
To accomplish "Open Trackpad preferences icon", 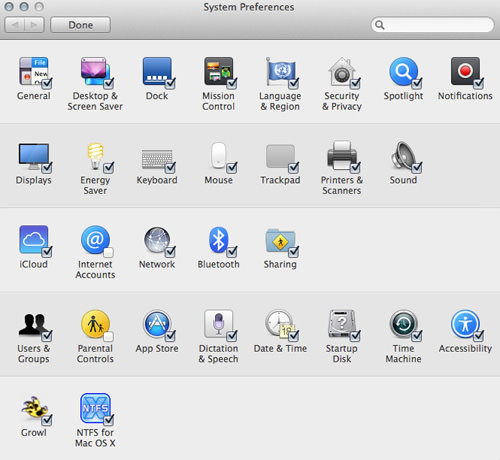I will tap(280, 156).
